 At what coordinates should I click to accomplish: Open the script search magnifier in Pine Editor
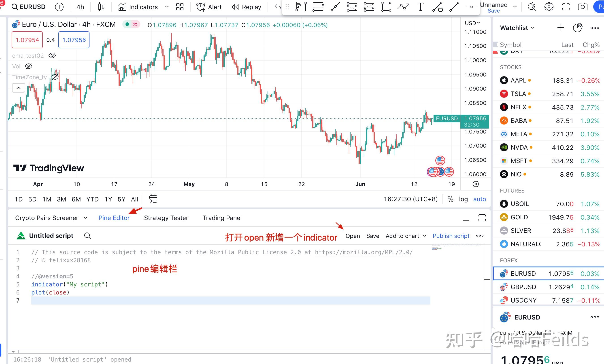(x=87, y=236)
